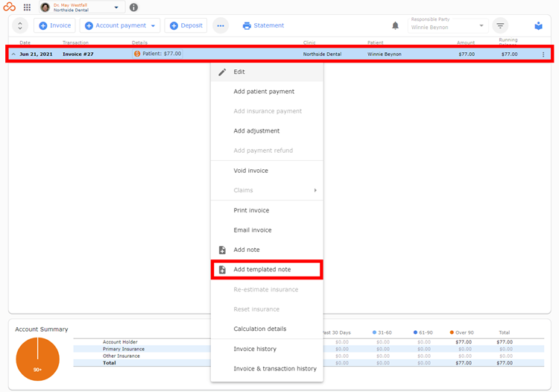Image resolution: width=559 pixels, height=392 pixels.
Task: Click Northside Dental clinic cell
Action: 322,54
